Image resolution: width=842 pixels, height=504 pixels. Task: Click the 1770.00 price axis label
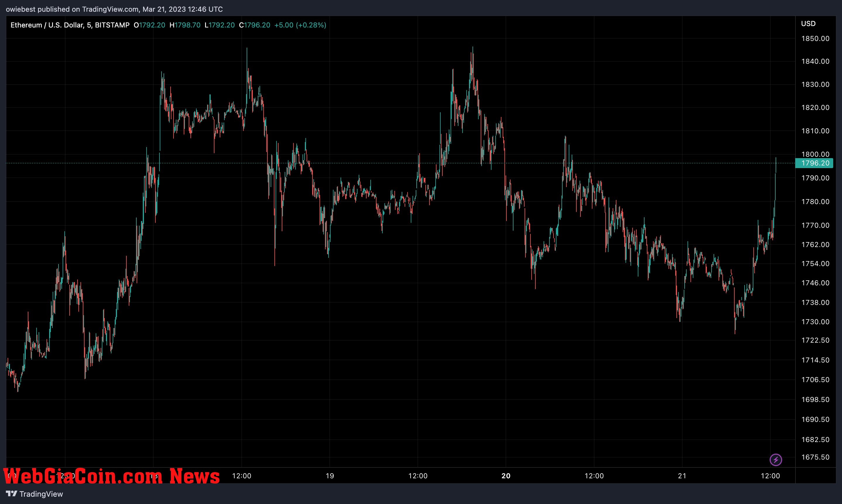tap(815, 225)
